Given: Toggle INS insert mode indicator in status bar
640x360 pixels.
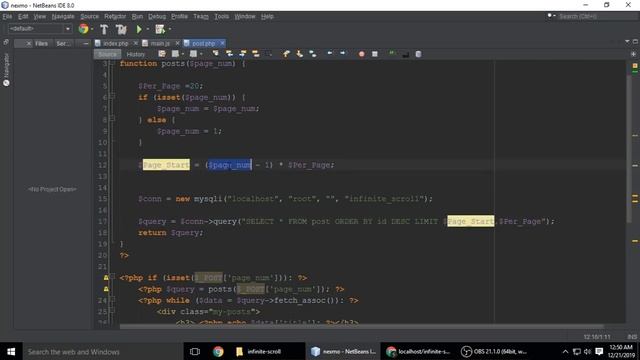Looking at the screenshot, I should (632, 337).
